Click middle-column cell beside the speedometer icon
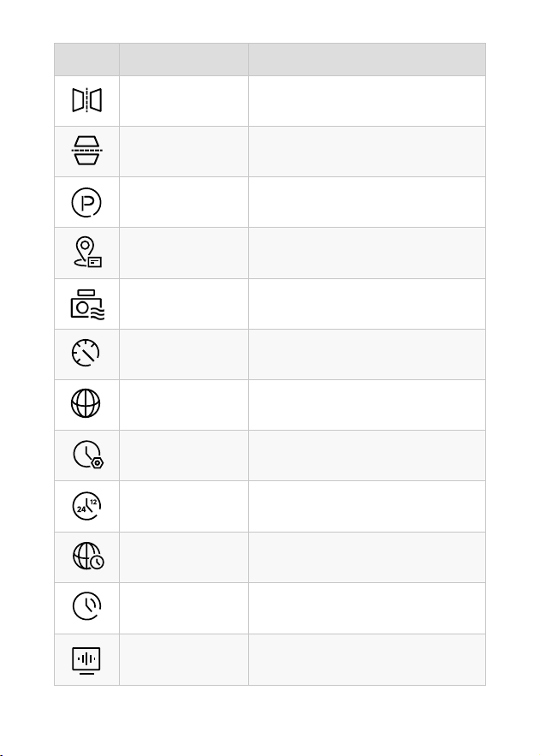Image resolution: width=540 pixels, height=756 pixels. 184,354
